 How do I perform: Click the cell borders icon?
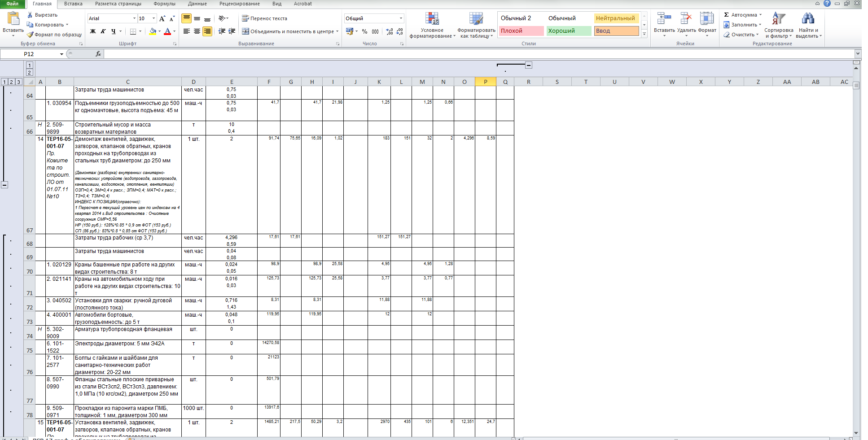click(x=133, y=31)
